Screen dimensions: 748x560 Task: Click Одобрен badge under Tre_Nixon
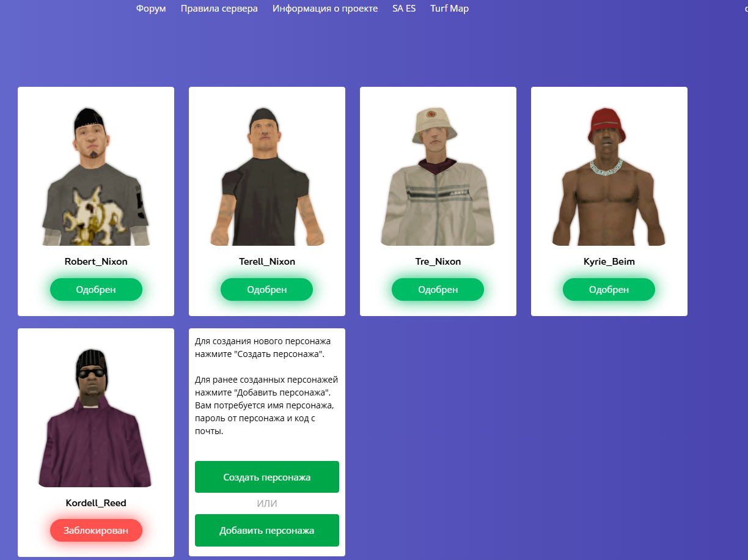click(x=438, y=289)
